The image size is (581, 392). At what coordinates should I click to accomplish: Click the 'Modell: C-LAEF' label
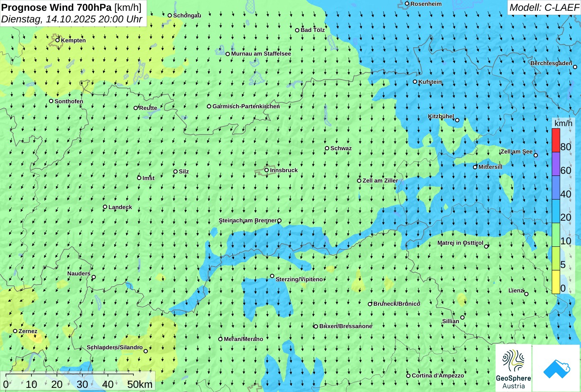click(x=544, y=7)
